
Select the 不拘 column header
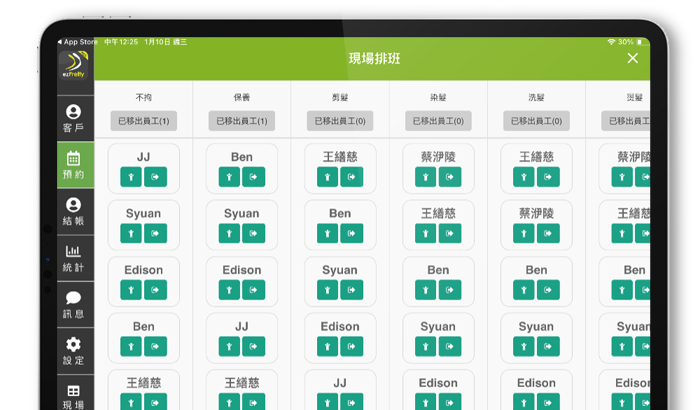[144, 97]
